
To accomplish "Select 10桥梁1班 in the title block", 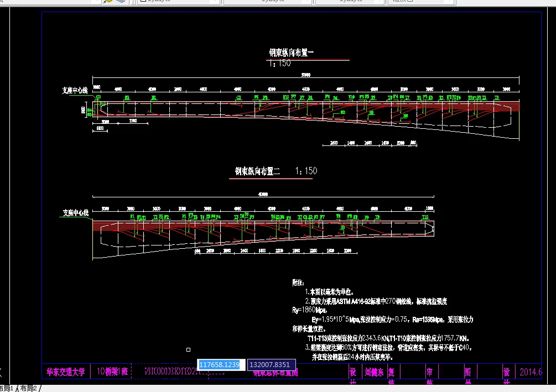I will (112, 372).
